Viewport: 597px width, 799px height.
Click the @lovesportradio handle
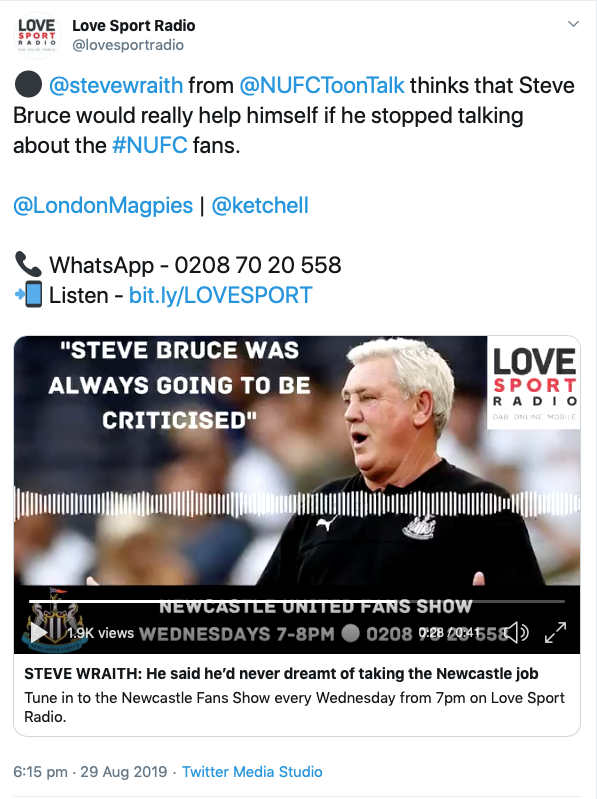coord(128,45)
